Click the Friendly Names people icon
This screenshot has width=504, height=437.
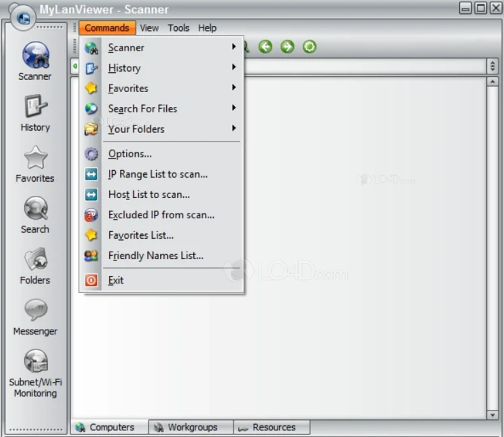[x=91, y=255]
